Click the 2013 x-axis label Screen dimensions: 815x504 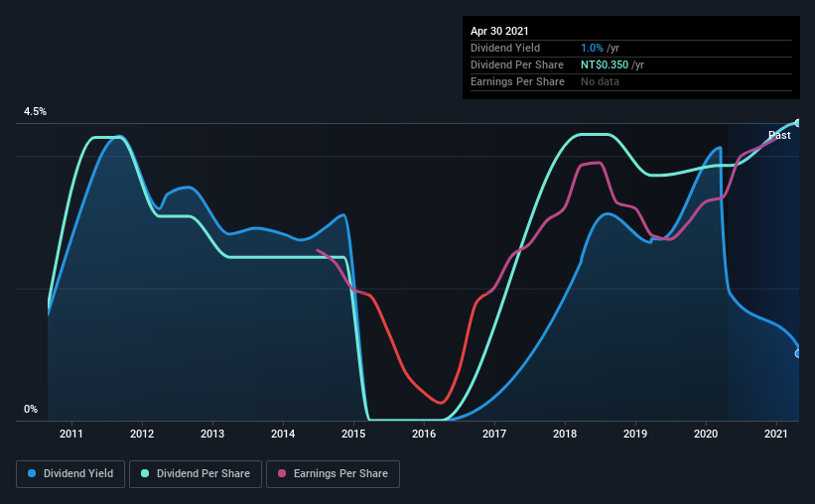212,434
